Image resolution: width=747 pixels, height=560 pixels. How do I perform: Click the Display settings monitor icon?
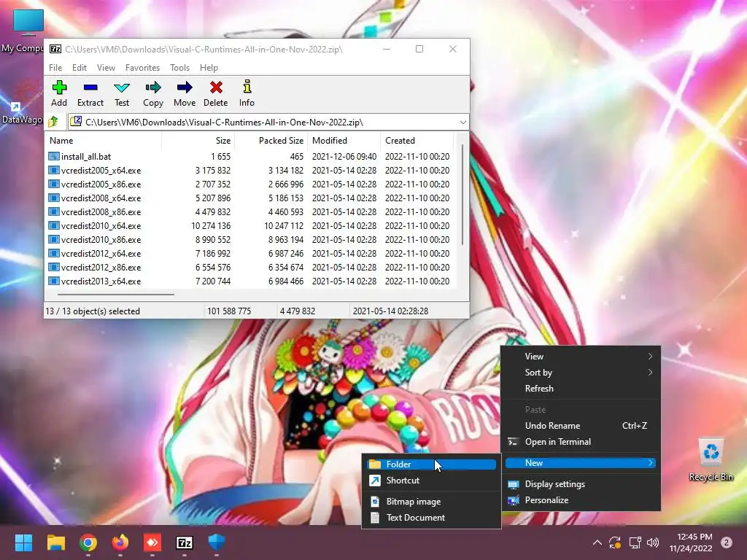point(513,484)
